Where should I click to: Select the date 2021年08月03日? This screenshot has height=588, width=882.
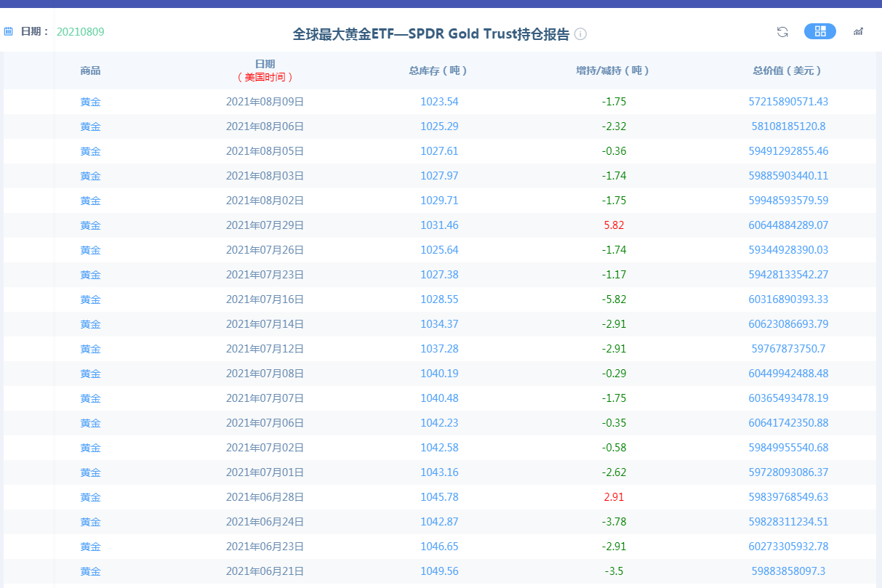tap(265, 176)
